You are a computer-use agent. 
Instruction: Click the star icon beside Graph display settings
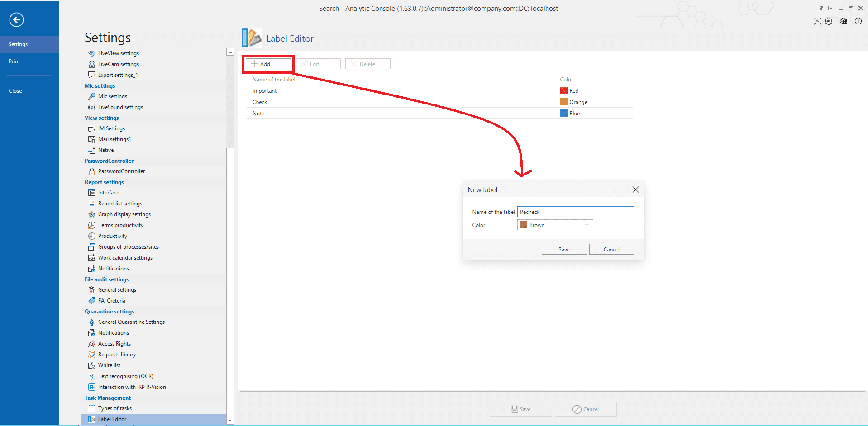(x=92, y=214)
